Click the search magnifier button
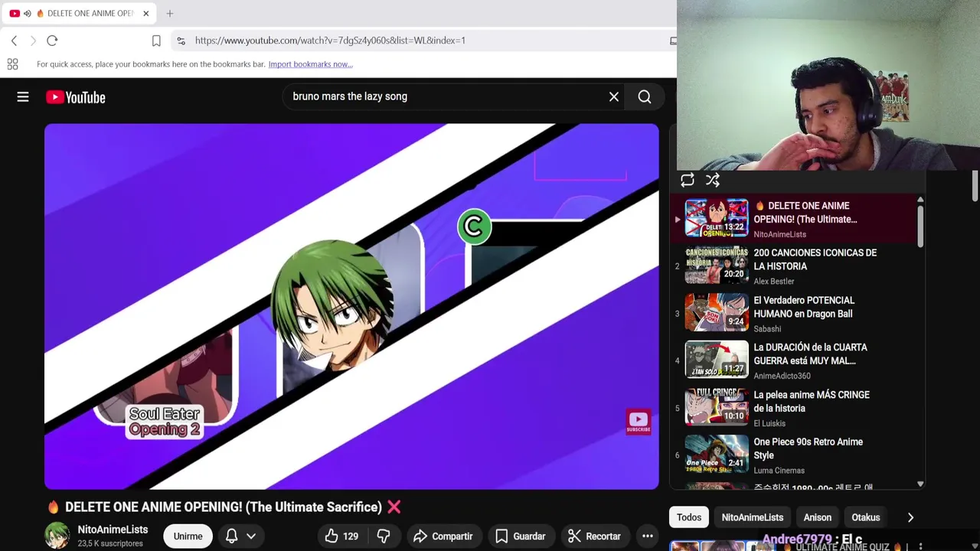The width and height of the screenshot is (980, 551). pos(645,96)
